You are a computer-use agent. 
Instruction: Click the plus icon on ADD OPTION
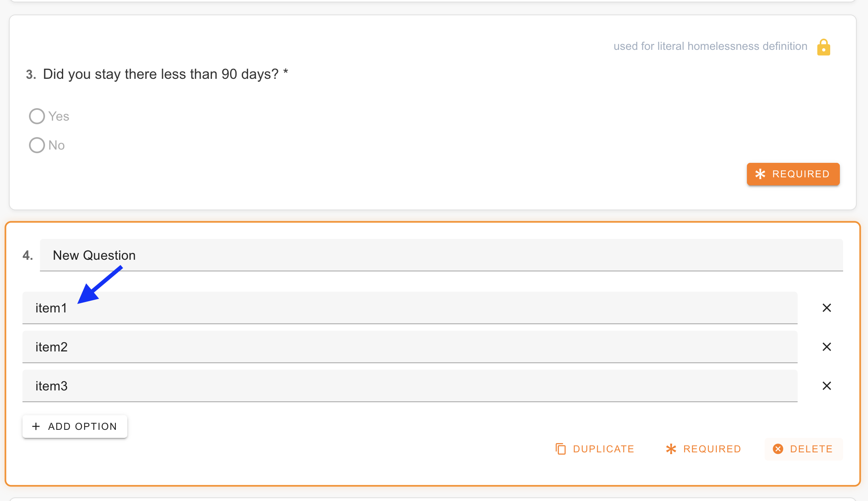click(37, 426)
